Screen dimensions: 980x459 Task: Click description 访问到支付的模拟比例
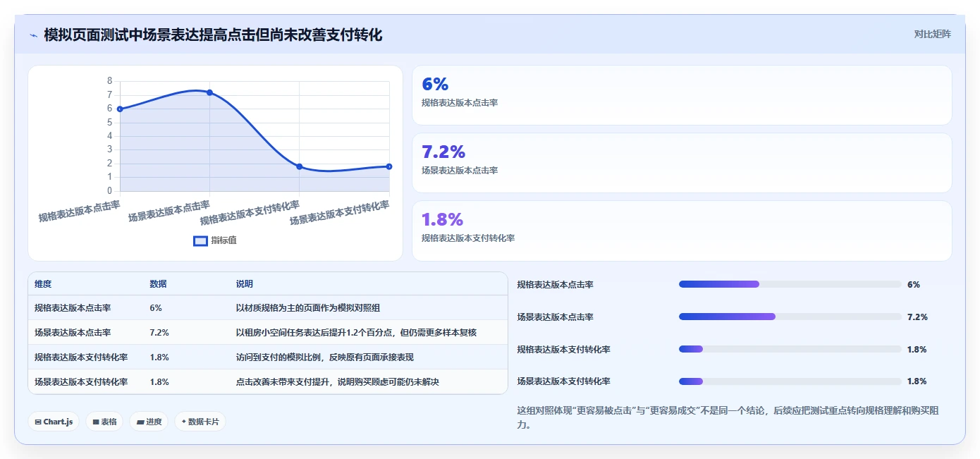(324, 357)
